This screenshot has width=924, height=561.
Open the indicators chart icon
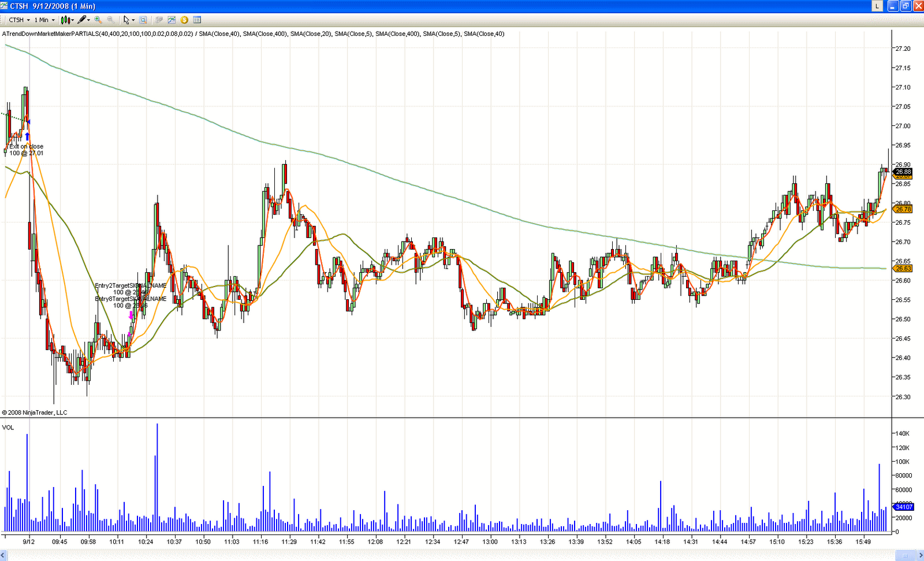tap(172, 20)
